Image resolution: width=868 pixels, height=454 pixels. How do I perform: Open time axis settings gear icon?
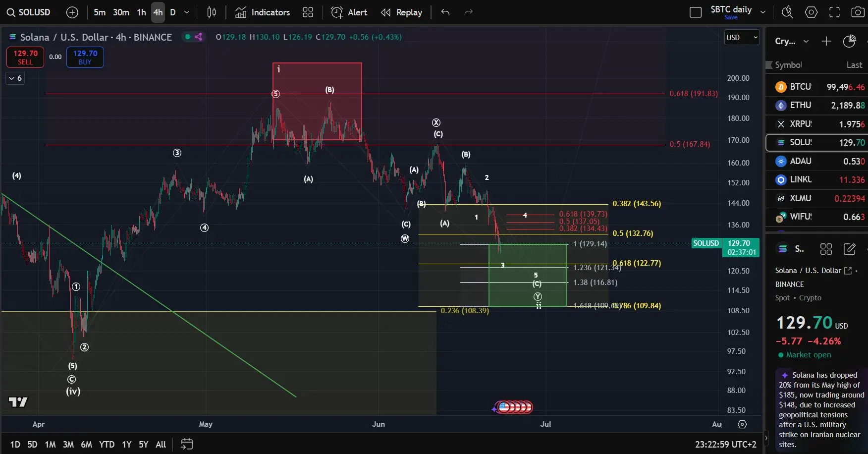tap(742, 424)
